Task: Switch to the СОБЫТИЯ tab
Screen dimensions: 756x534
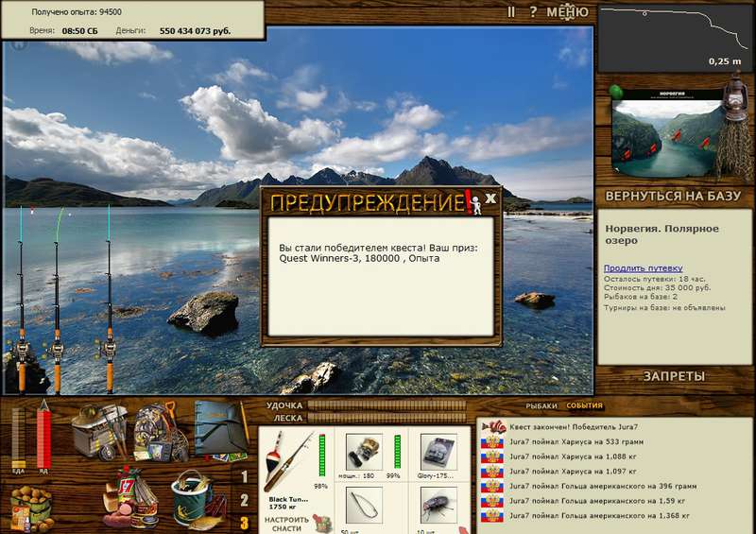Action: (584, 405)
